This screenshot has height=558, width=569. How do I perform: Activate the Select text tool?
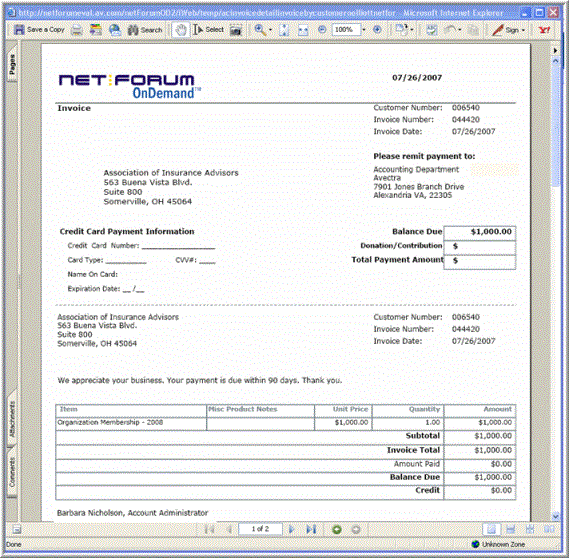click(208, 30)
